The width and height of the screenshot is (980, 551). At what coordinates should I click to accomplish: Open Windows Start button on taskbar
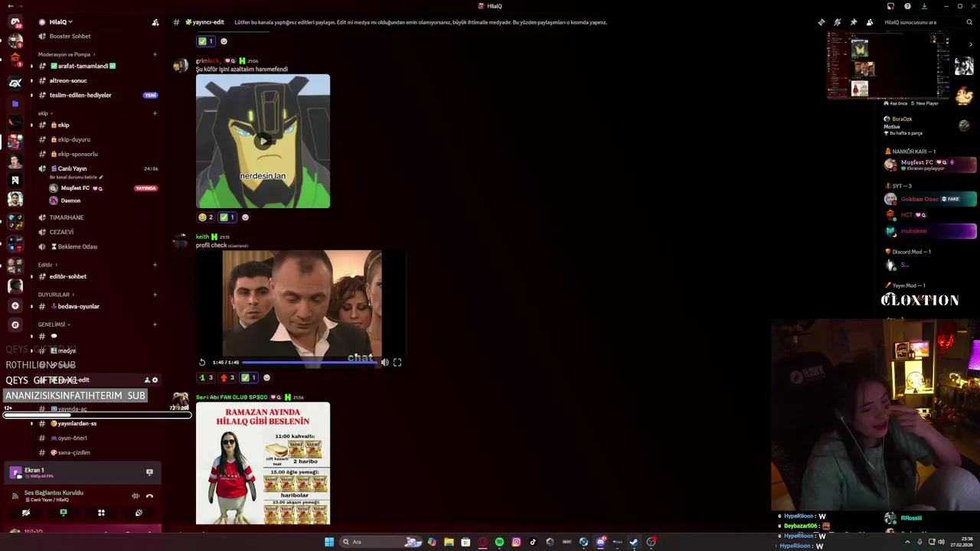[329, 542]
